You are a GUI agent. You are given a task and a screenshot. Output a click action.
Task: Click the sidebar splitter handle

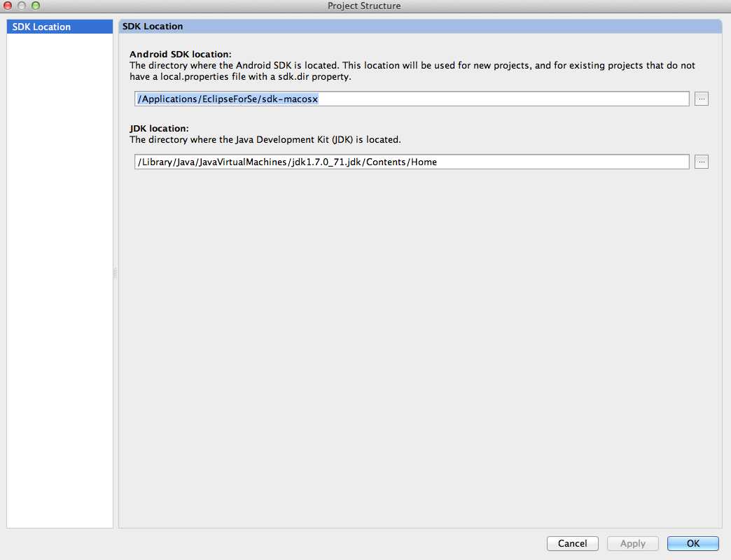(x=115, y=272)
